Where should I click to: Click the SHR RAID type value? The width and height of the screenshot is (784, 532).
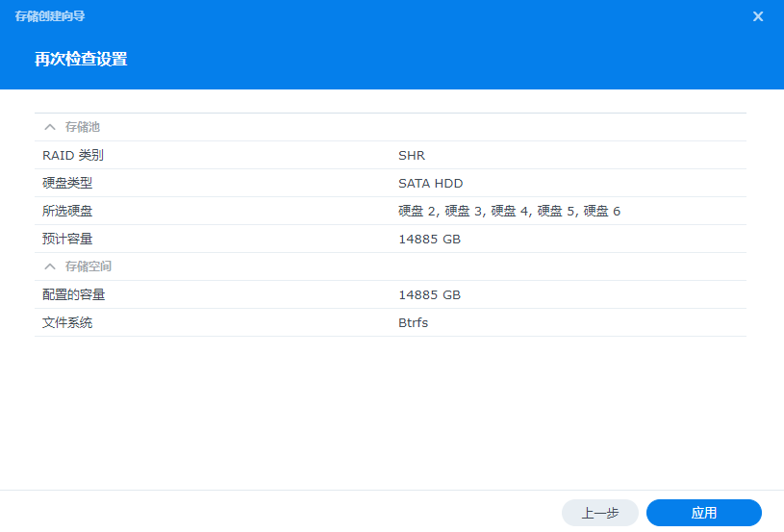[412, 155]
